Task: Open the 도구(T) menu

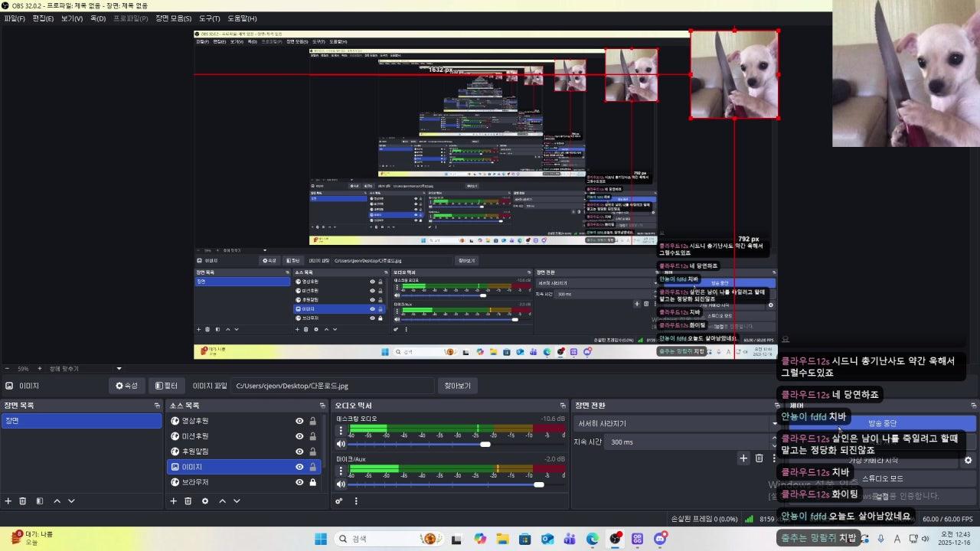Action: (x=209, y=18)
